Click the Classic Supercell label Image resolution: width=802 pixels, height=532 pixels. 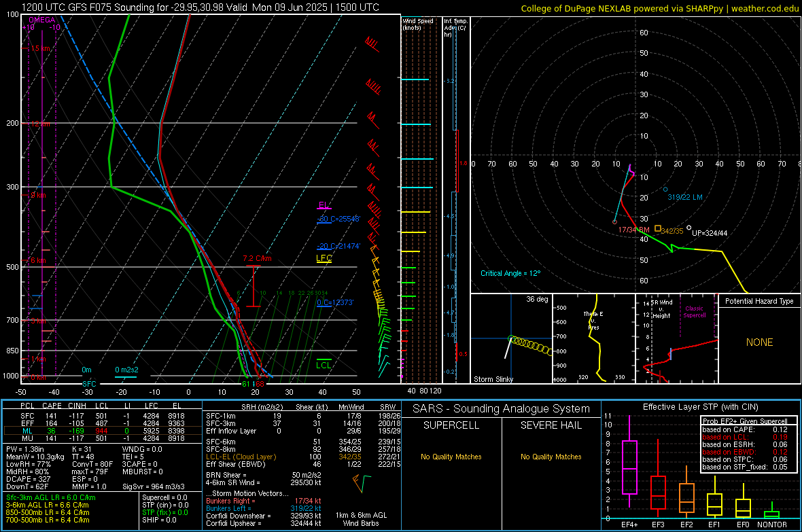click(x=694, y=312)
